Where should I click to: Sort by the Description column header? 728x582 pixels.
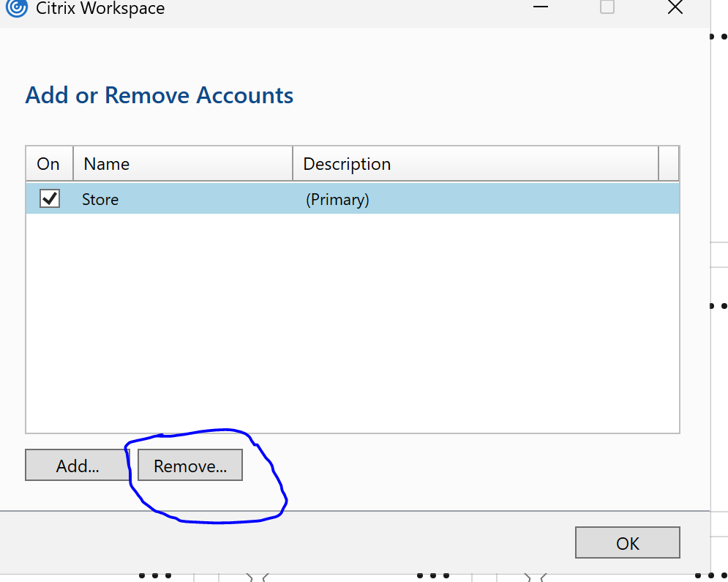point(476,163)
